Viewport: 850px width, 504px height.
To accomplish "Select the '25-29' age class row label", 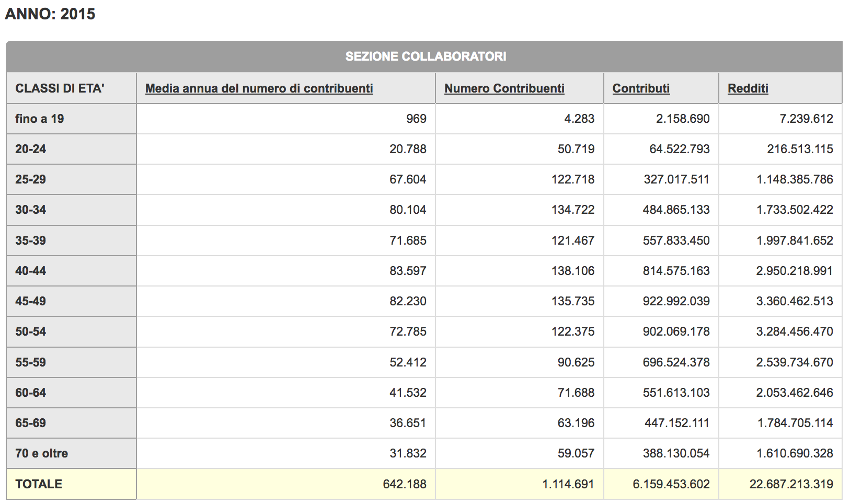I will coord(31,179).
